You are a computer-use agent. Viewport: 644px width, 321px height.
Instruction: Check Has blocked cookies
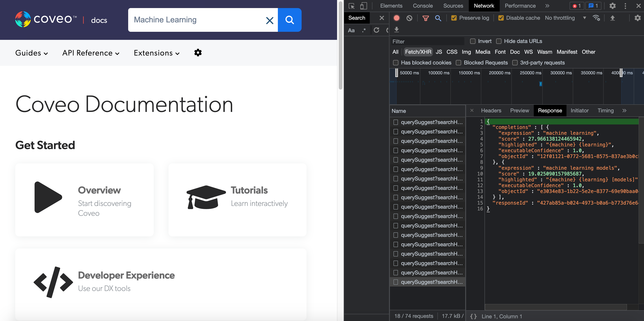[x=395, y=63]
